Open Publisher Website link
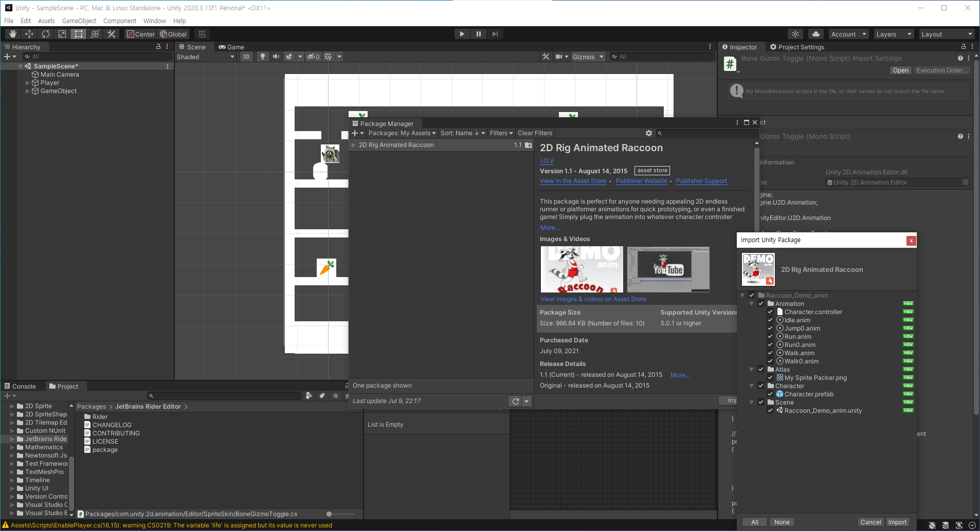The height and width of the screenshot is (531, 980). [x=641, y=181]
